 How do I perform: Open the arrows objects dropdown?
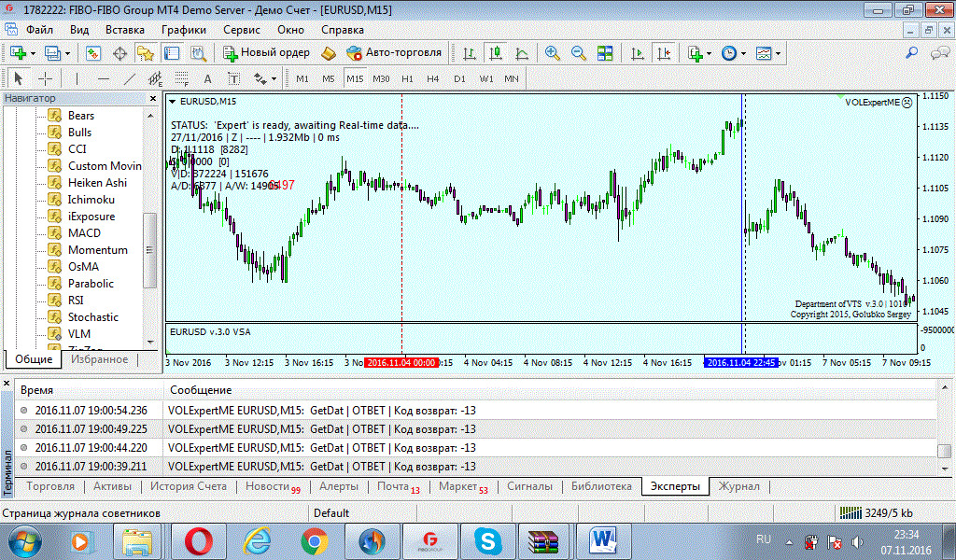[264, 78]
